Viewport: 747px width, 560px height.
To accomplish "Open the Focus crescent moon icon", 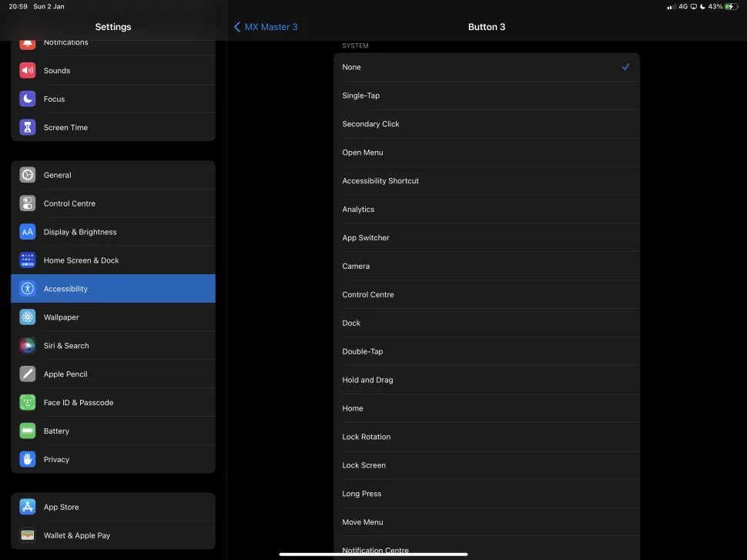I will pyautogui.click(x=27, y=99).
